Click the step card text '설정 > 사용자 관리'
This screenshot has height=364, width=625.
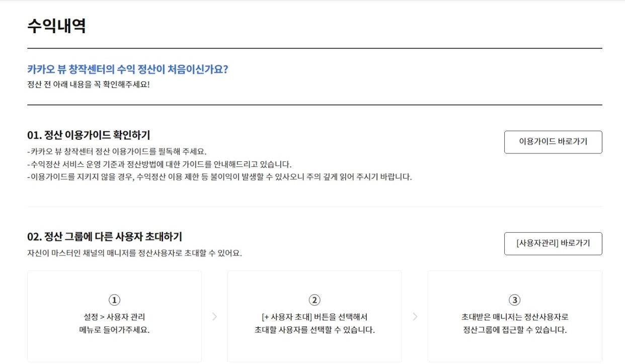point(115,317)
